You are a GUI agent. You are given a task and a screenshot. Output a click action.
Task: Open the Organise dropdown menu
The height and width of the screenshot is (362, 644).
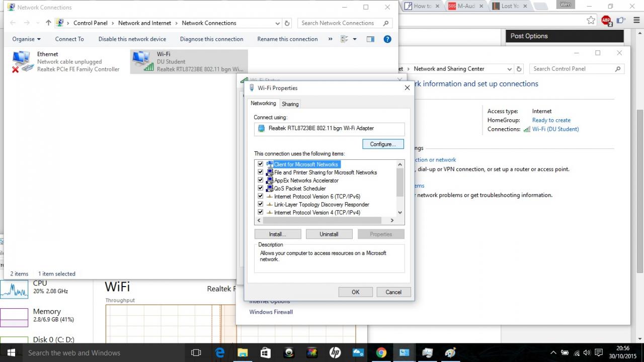point(27,39)
